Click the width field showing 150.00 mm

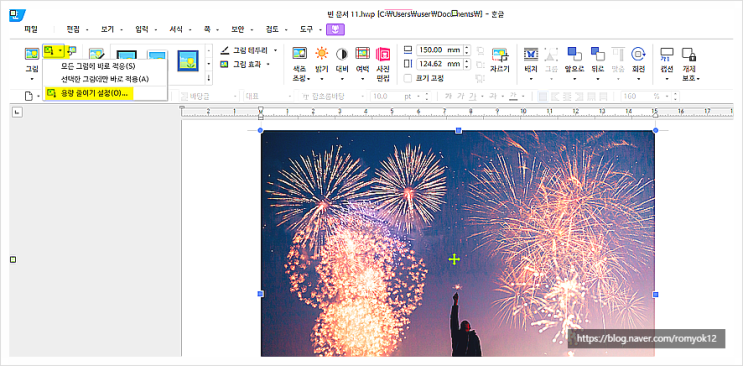[x=440, y=50]
